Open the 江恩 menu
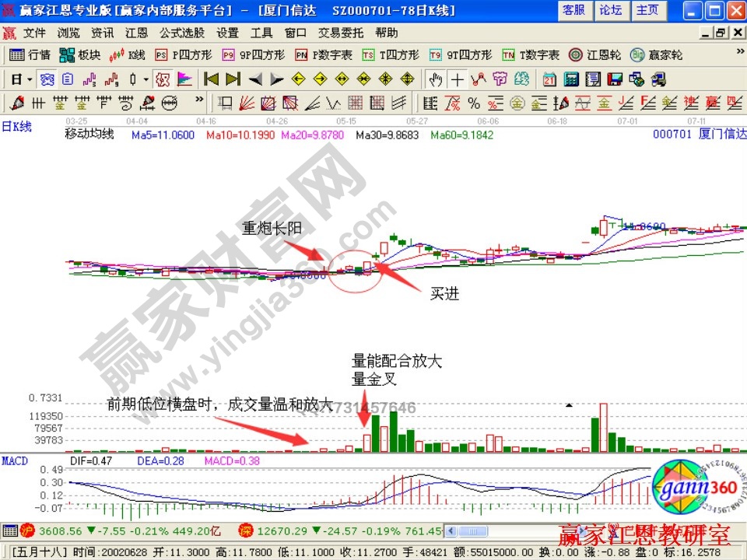The height and width of the screenshot is (560, 747). pyautogui.click(x=137, y=33)
